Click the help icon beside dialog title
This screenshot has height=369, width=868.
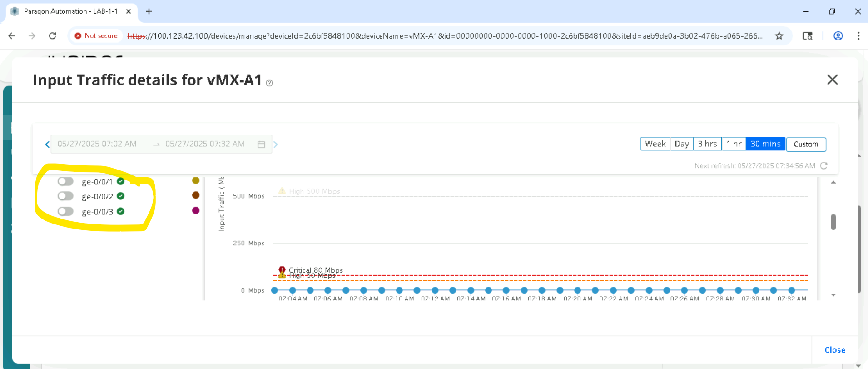pyautogui.click(x=269, y=83)
